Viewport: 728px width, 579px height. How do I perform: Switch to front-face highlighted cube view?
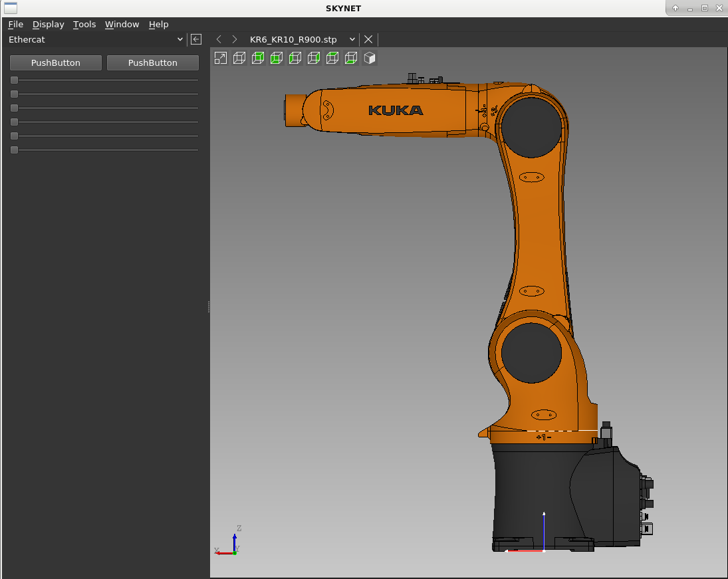click(277, 58)
